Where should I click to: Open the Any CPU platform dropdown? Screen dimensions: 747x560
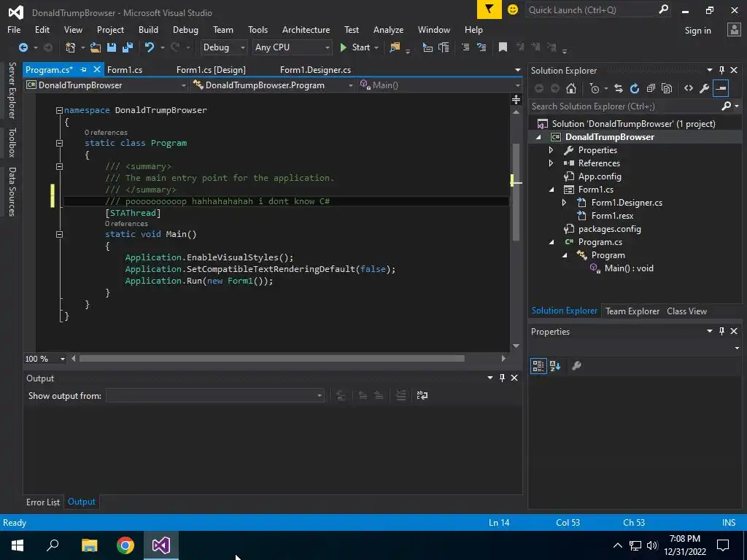click(x=292, y=47)
